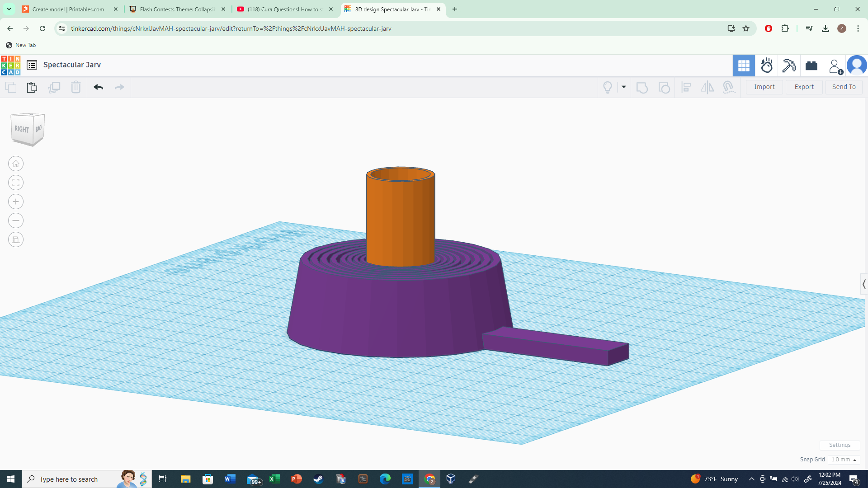Click the Tinkercad logo
868x488 pixels.
coord(11,65)
